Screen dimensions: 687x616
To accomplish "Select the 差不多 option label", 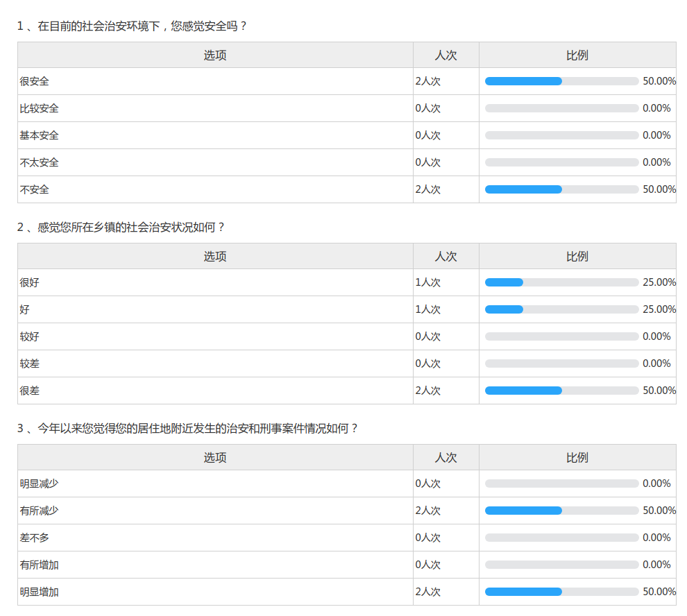I will pyautogui.click(x=35, y=538).
